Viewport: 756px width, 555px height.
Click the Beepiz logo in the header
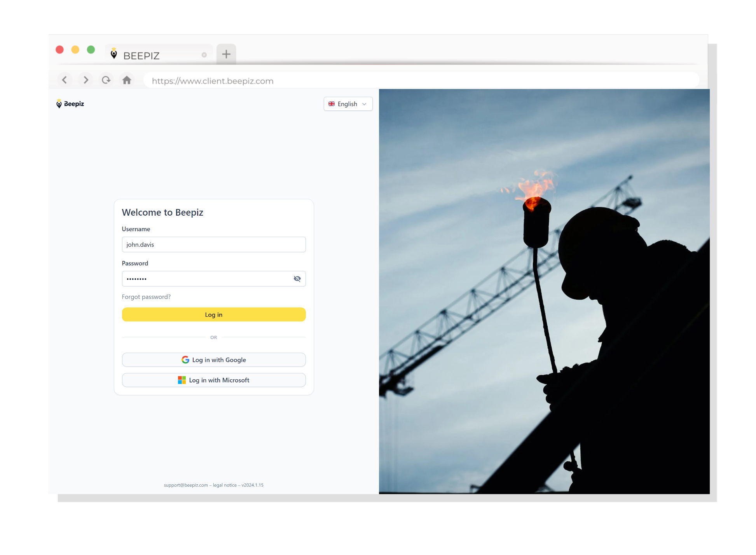point(70,104)
